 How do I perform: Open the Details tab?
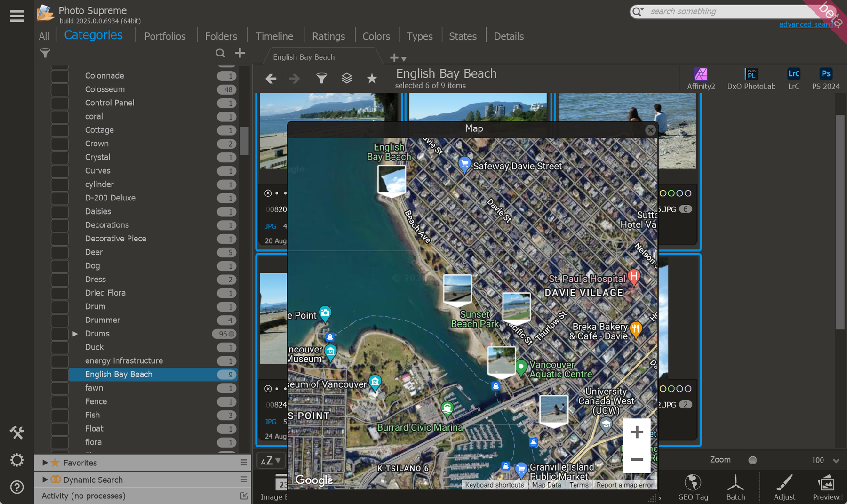pyautogui.click(x=509, y=36)
